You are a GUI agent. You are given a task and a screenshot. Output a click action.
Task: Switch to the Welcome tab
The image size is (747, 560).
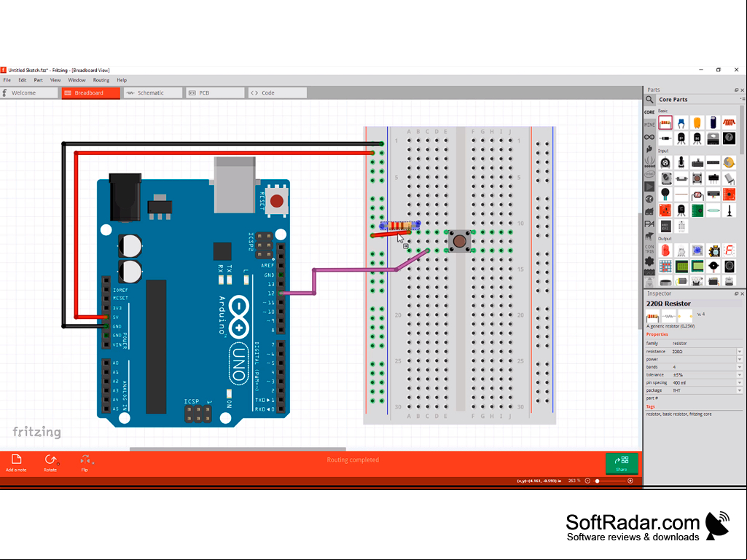click(29, 93)
